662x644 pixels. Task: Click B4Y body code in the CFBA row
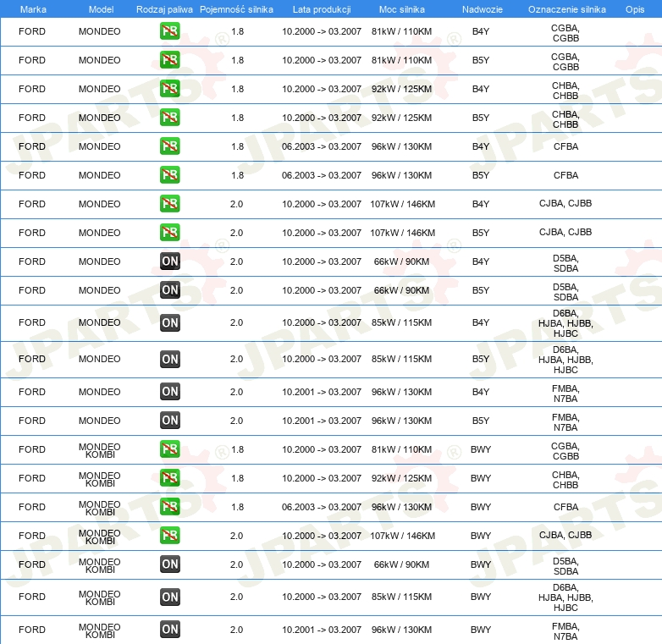(481, 146)
